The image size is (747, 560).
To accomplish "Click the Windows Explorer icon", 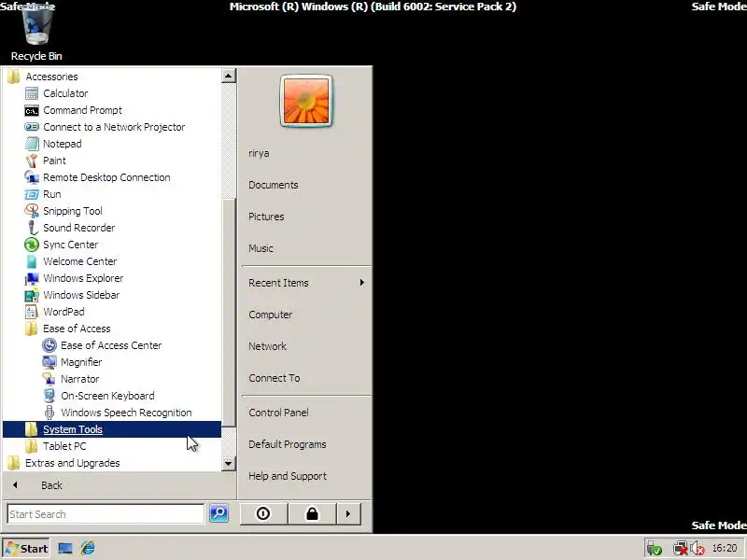I will click(32, 278).
